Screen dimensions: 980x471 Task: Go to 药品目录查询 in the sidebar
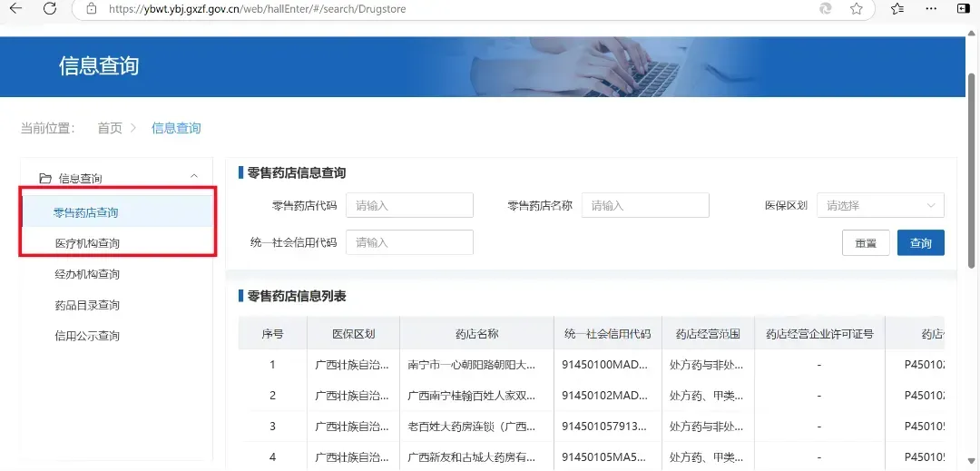point(87,305)
